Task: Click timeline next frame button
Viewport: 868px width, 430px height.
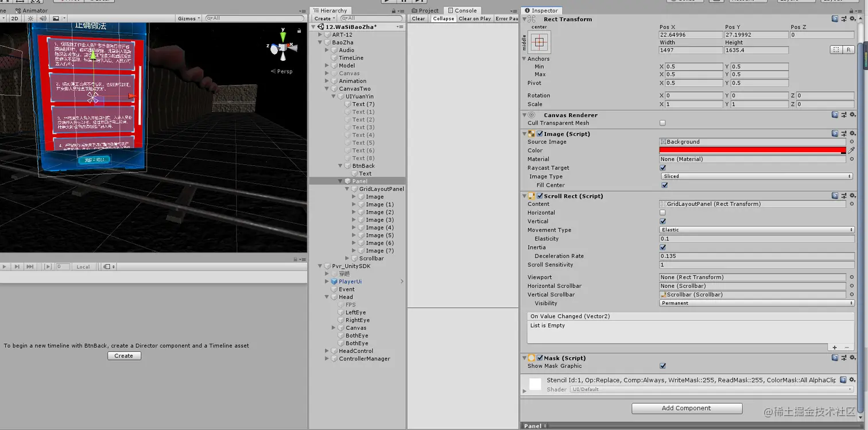Action: pyautogui.click(x=17, y=266)
